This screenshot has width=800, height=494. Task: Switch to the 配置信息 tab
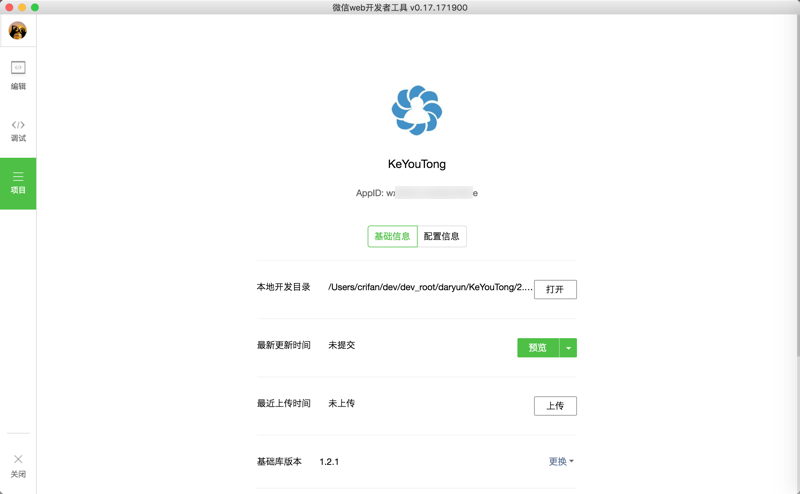pos(442,236)
